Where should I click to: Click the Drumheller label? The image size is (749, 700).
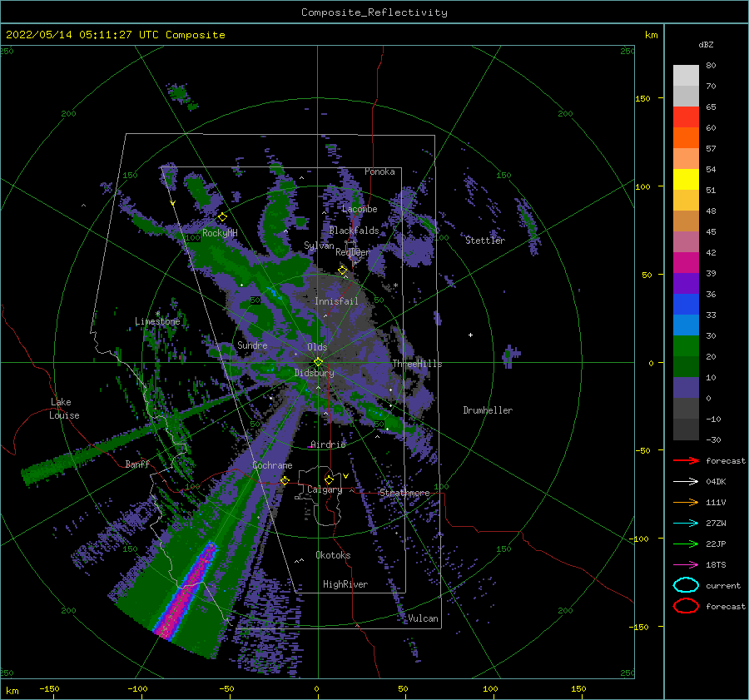point(488,410)
